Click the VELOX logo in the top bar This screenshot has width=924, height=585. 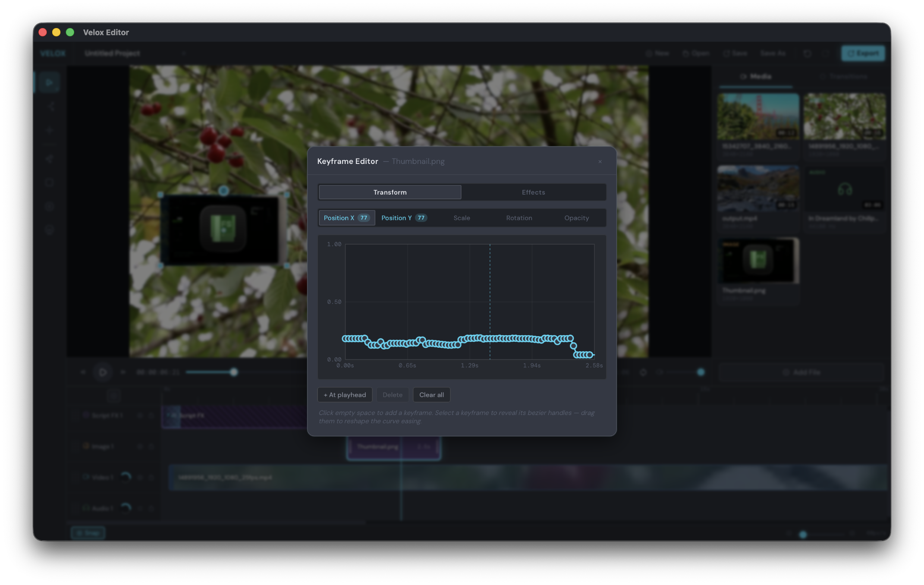53,53
